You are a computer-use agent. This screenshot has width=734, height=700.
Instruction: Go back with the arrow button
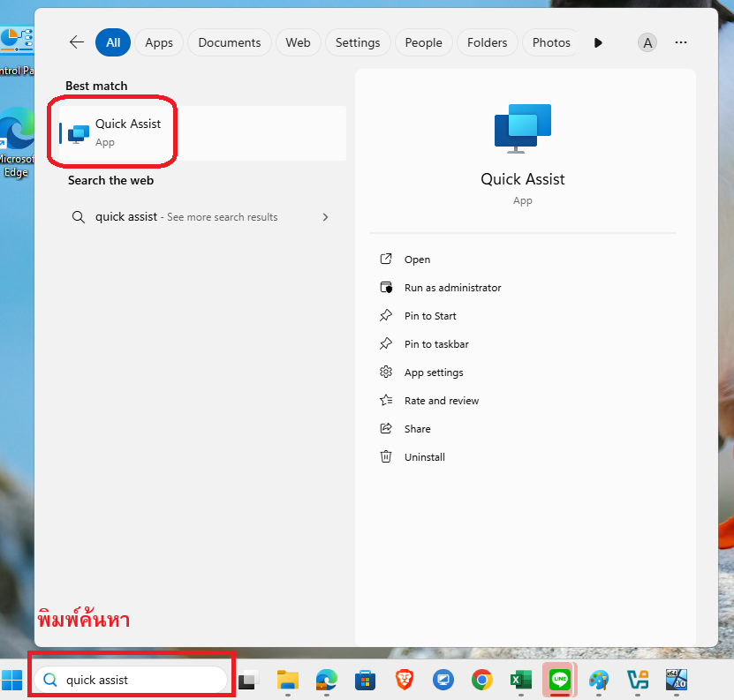click(76, 42)
